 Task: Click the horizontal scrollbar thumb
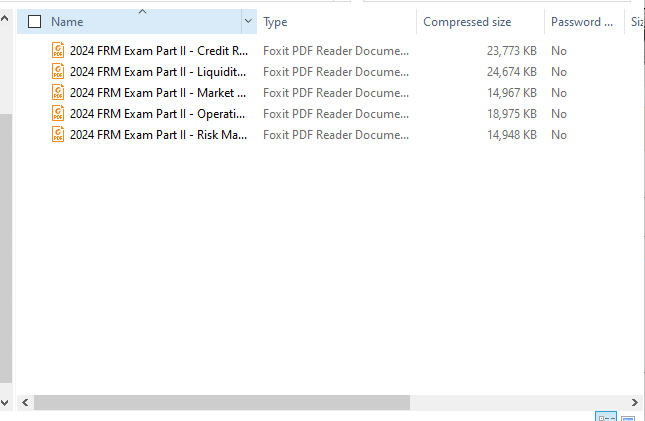pos(220,402)
